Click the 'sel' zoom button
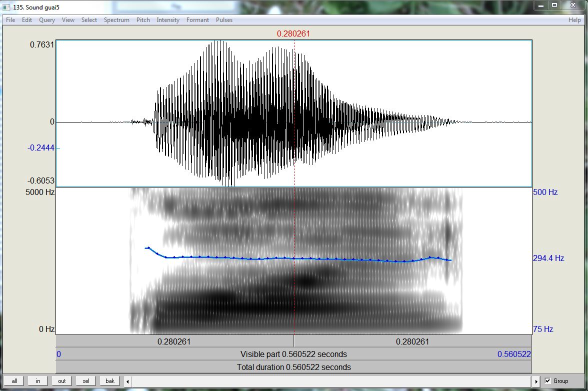Image resolution: width=588 pixels, height=391 pixels. point(86,381)
